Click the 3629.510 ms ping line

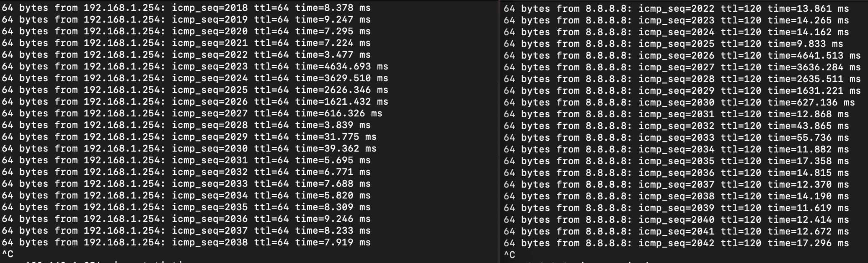pos(195,78)
